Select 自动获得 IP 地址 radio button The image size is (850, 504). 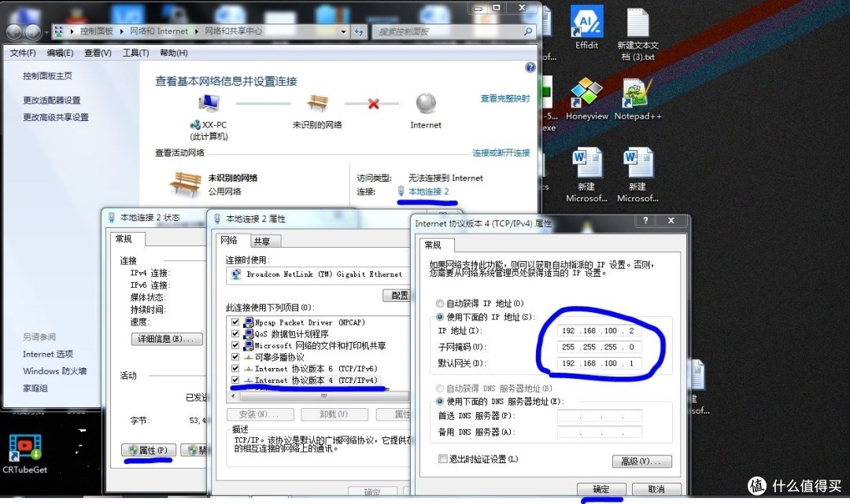tap(440, 304)
